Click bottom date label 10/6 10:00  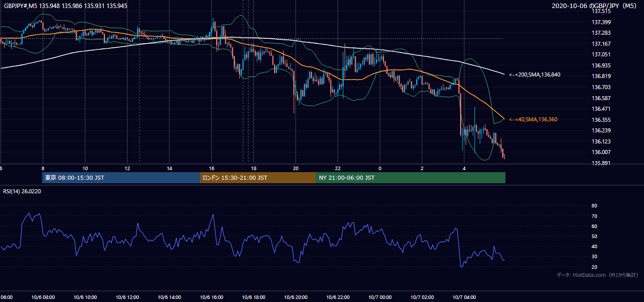[x=85, y=297]
